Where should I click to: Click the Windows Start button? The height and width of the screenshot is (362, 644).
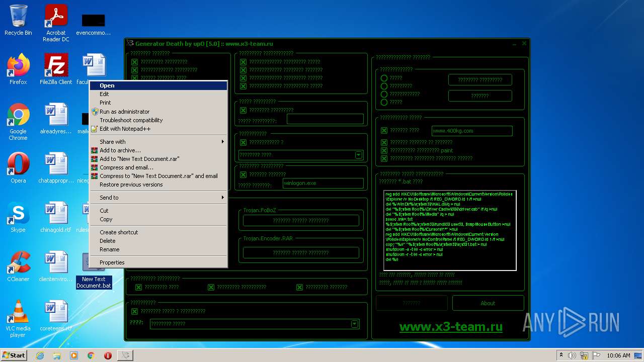[14, 355]
